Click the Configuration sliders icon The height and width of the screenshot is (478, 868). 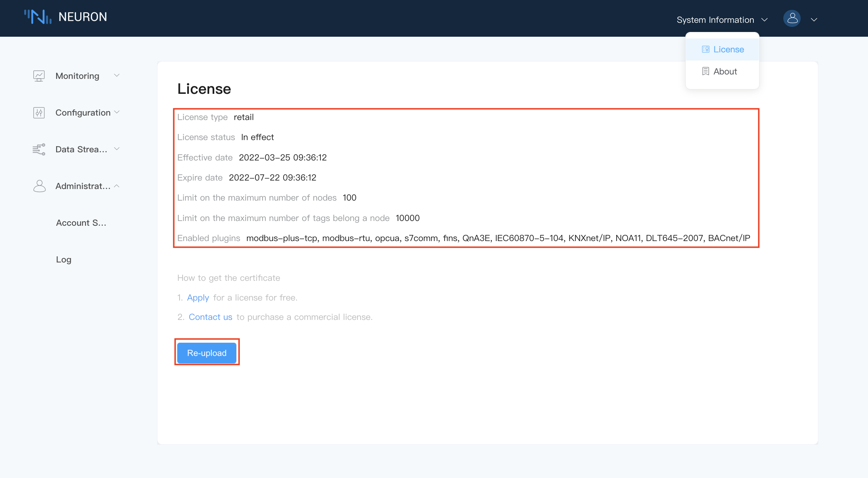click(39, 113)
